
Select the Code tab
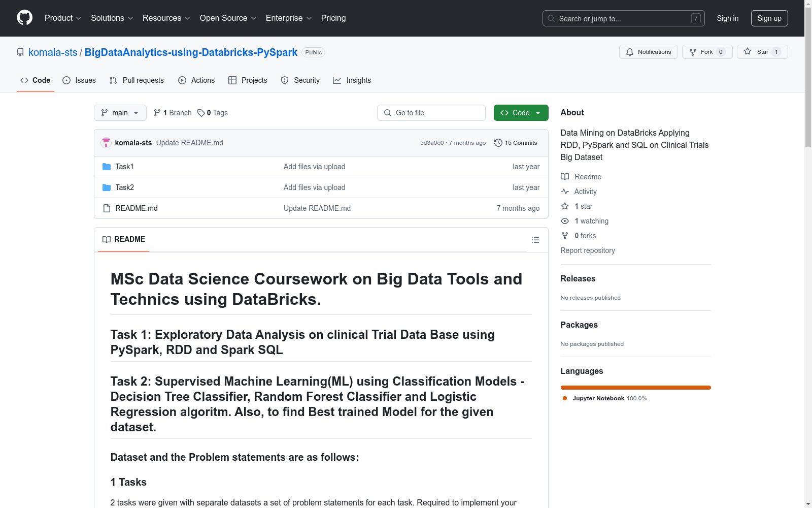[x=36, y=80]
